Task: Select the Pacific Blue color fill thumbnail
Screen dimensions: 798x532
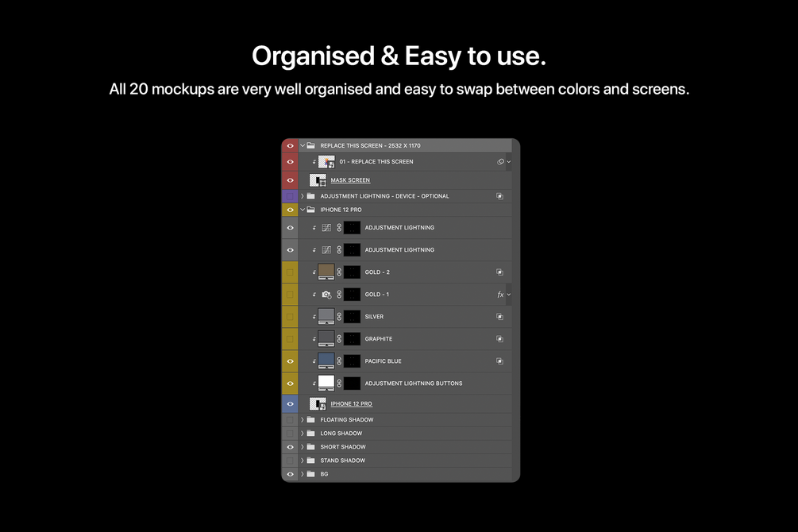Action: (326, 361)
